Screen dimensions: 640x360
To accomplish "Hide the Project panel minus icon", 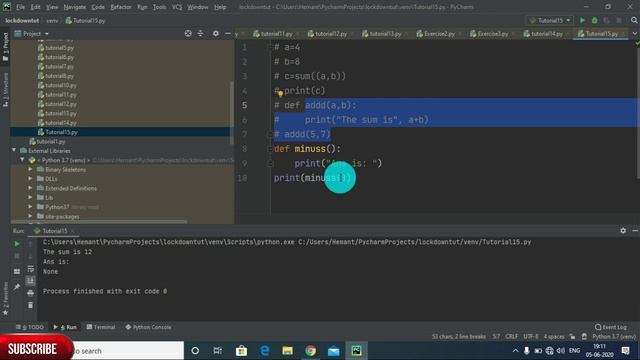I will [x=228, y=33].
